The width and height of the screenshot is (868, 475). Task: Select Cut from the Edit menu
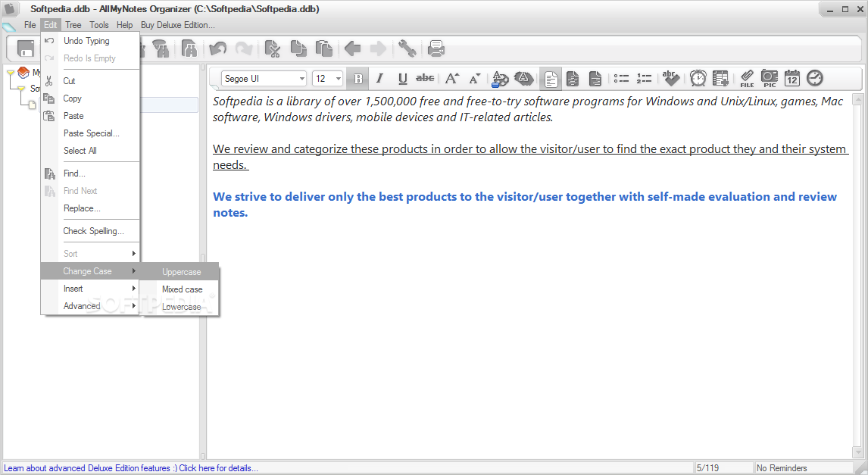pyautogui.click(x=90, y=81)
